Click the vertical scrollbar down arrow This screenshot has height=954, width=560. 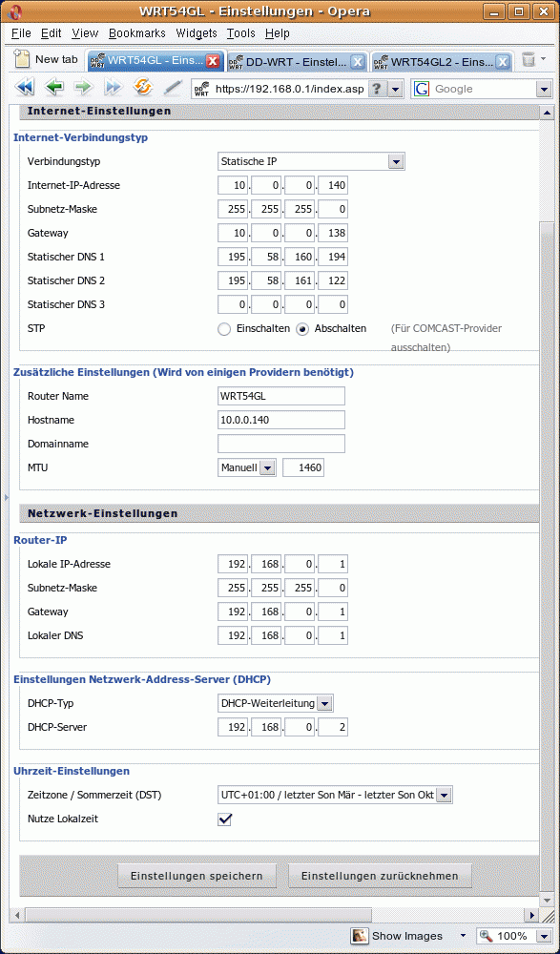[x=546, y=901]
